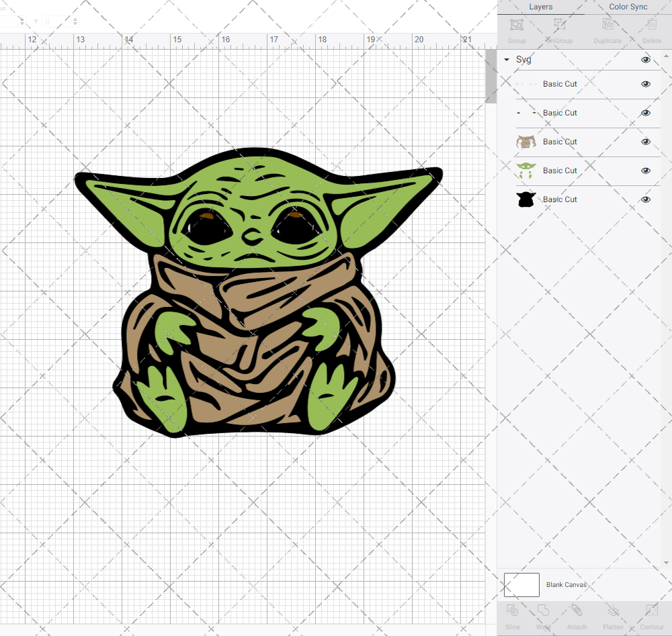Click Layers panel scroll-down arrow
Image resolution: width=672 pixels, height=636 pixels.
(x=665, y=563)
